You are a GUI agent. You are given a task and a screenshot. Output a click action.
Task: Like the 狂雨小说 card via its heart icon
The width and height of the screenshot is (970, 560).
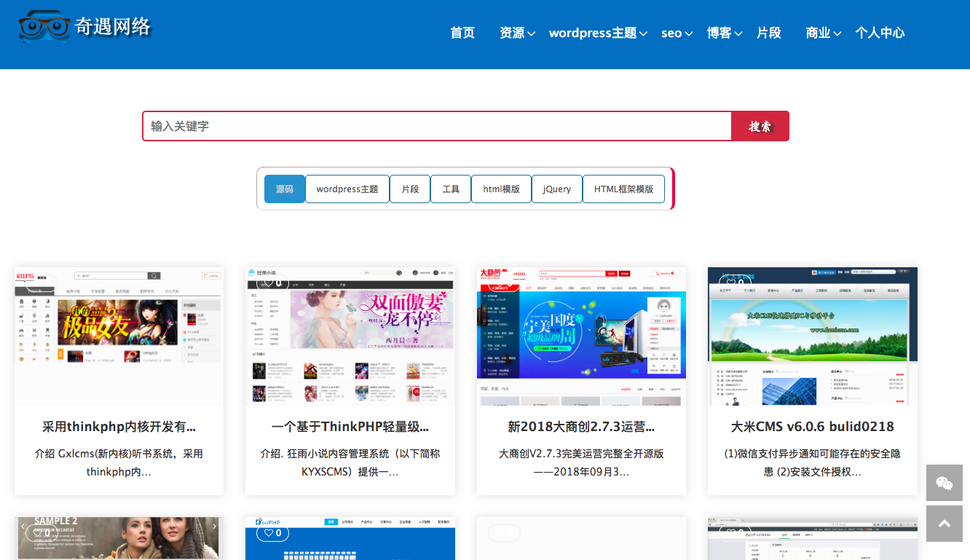pyautogui.click(x=269, y=283)
